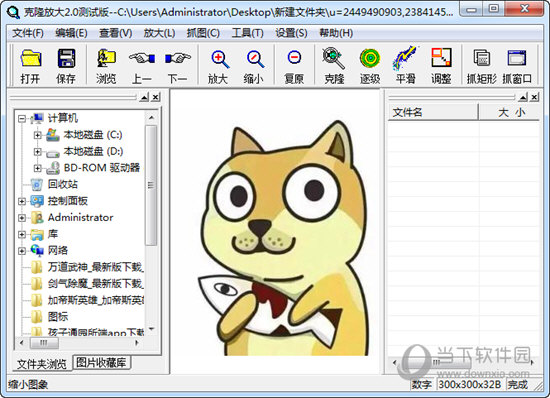Select Administrator folder in tree
This screenshot has width=550, height=398.
[80, 217]
